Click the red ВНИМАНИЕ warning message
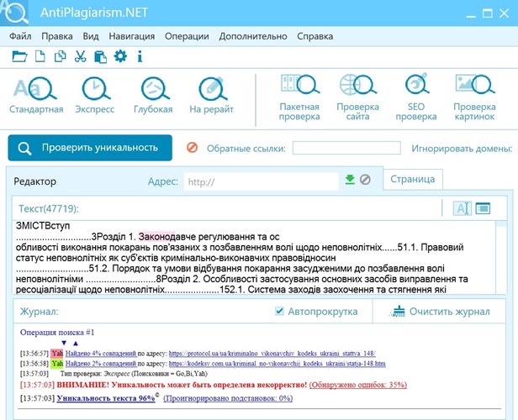Viewport: 518px width, 420px height. coord(182,385)
